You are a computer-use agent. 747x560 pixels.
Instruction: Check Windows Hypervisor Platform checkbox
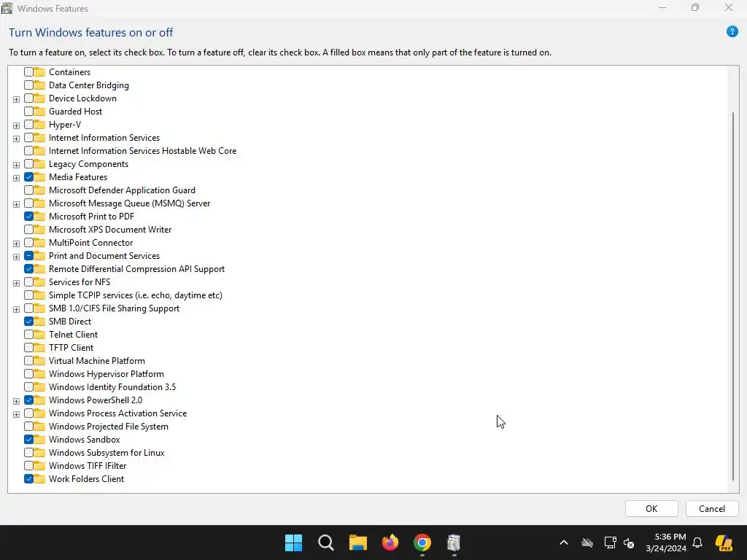coord(28,374)
